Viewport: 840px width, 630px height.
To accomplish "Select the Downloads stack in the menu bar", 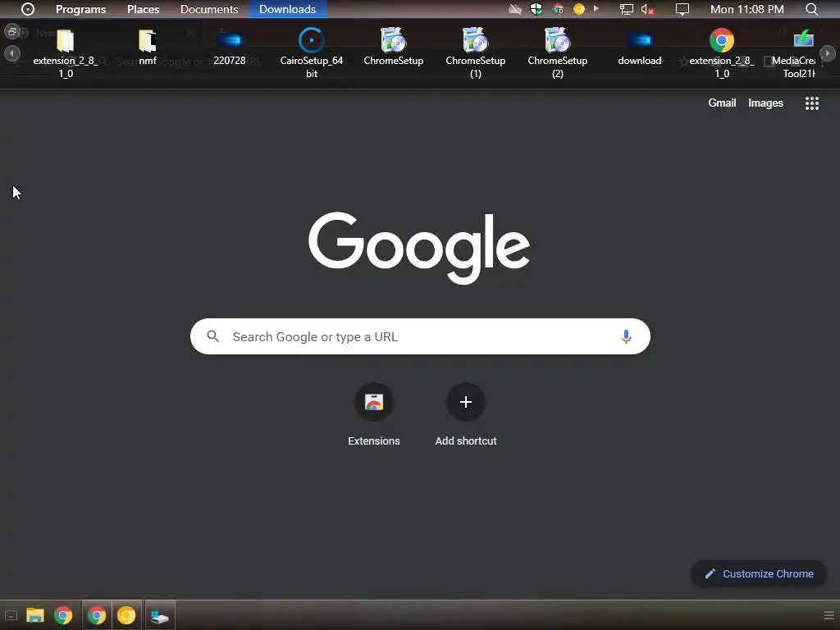I will (x=288, y=9).
